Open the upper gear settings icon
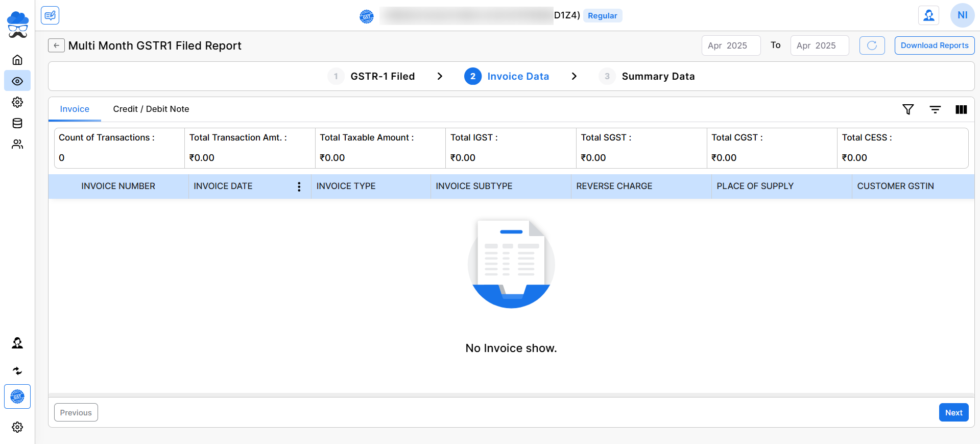This screenshot has height=444, width=980. pos(17,102)
